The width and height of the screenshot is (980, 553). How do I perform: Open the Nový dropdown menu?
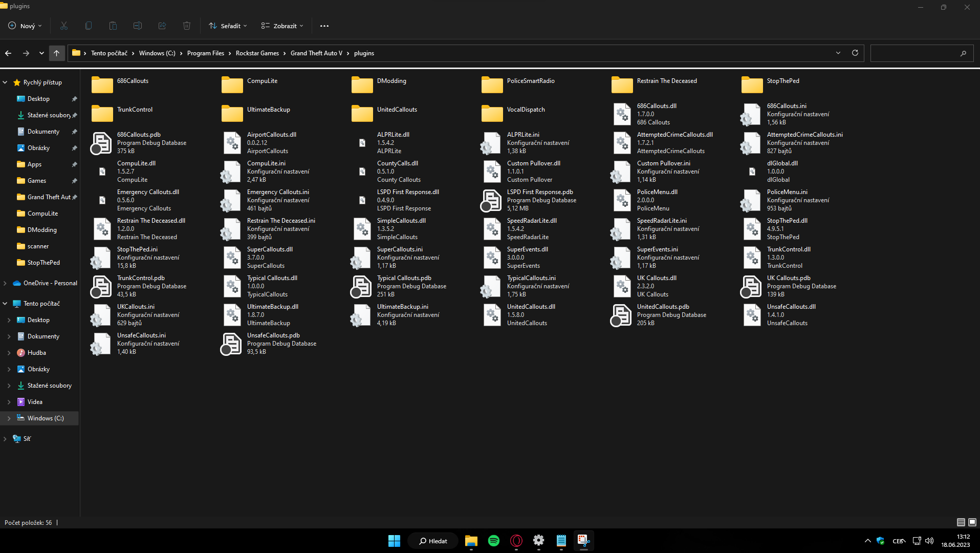pyautogui.click(x=26, y=26)
